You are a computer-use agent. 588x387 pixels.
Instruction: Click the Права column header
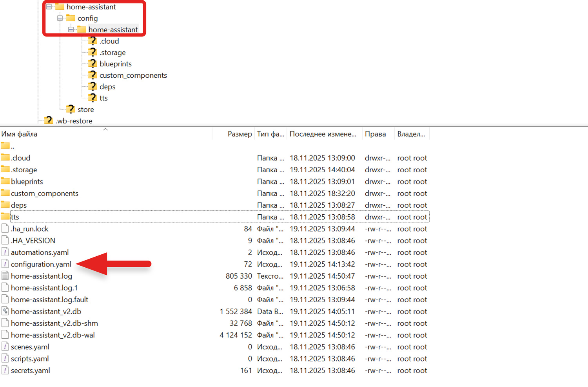pos(375,134)
